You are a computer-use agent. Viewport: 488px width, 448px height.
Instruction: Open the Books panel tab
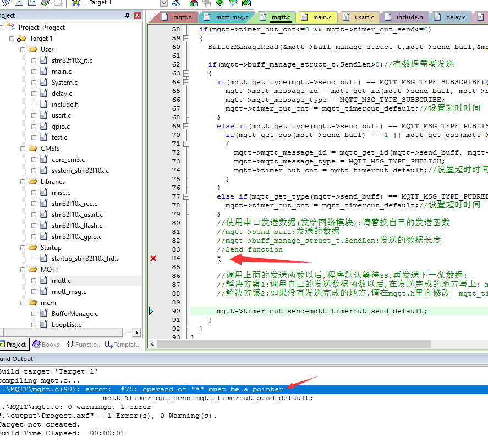46,345
